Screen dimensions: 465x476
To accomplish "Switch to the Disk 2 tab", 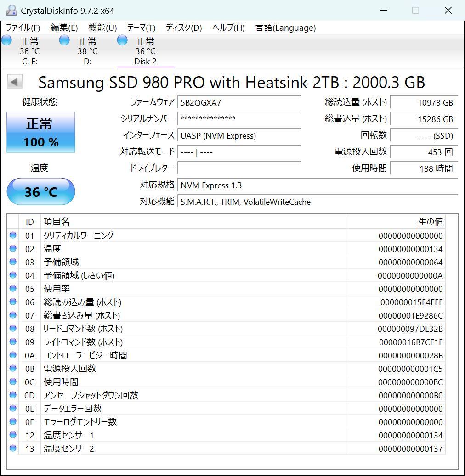I will (145, 50).
